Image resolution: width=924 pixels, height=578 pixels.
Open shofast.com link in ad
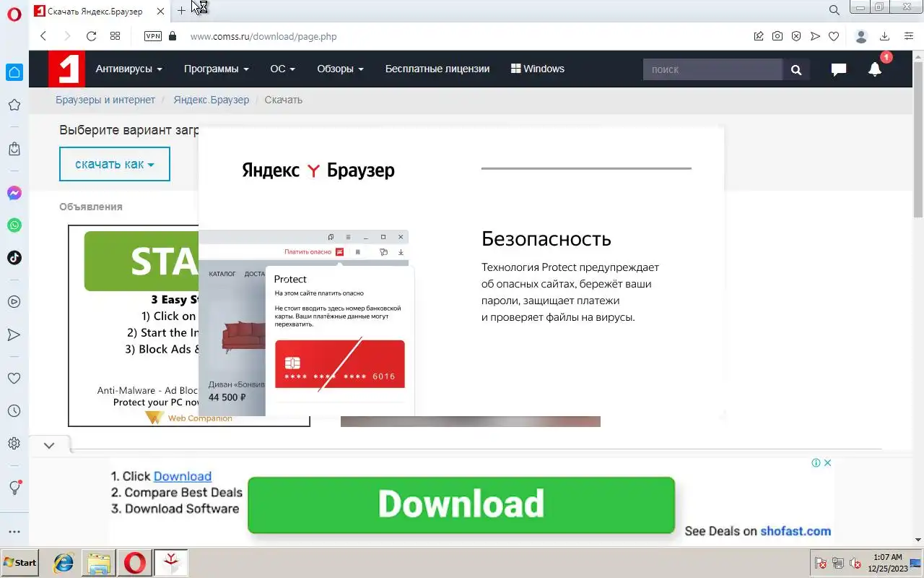pyautogui.click(x=796, y=531)
